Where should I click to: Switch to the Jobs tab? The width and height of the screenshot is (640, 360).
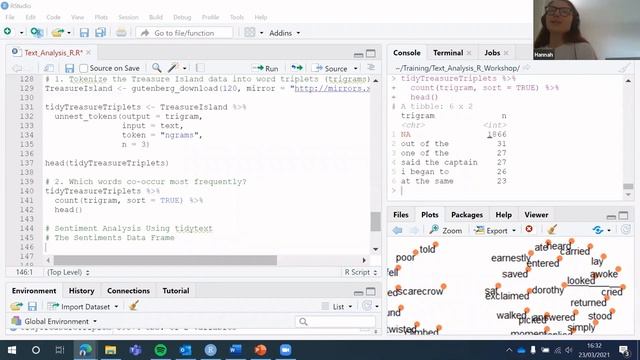(492, 53)
